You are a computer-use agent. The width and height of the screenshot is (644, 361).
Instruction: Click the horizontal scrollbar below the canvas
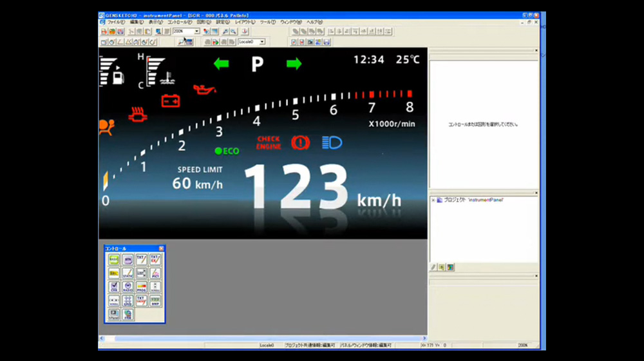pyautogui.click(x=258, y=338)
